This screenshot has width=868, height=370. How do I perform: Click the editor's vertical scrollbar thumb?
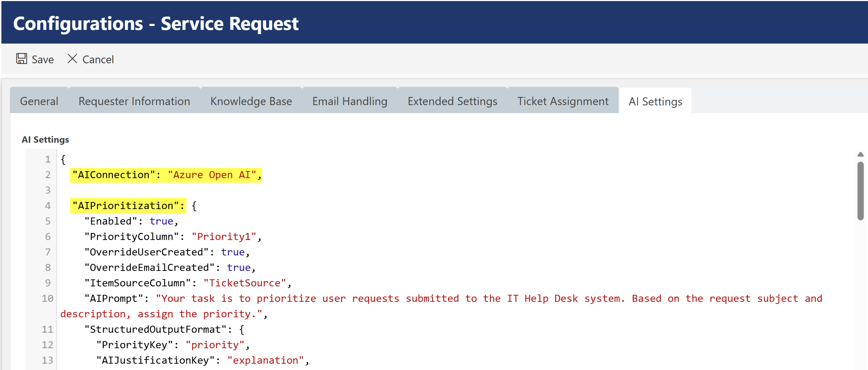pos(860,191)
